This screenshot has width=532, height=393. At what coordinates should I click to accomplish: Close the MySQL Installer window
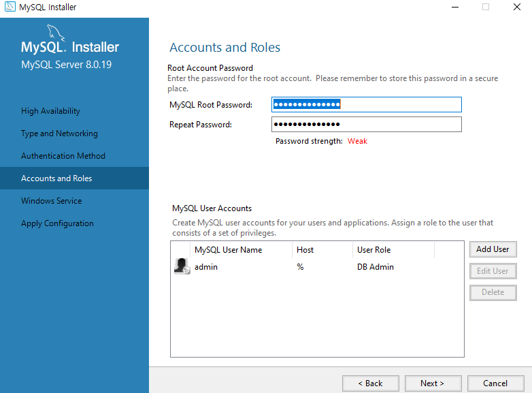pos(517,7)
